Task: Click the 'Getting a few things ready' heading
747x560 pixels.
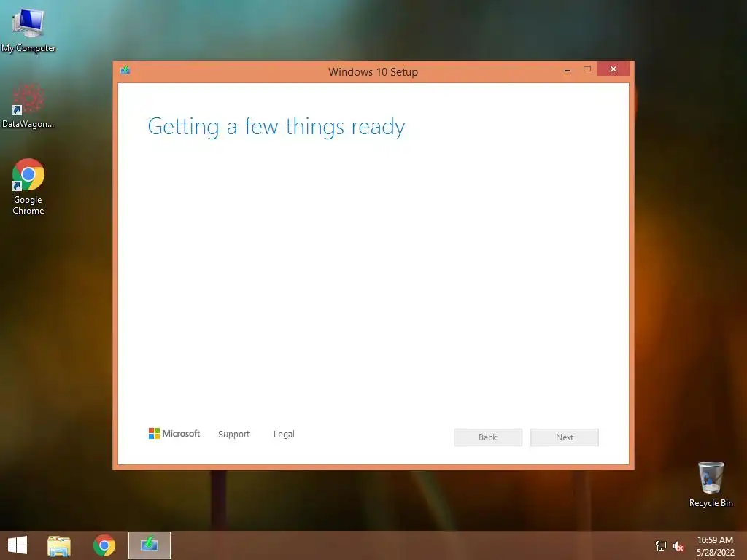Action: [276, 127]
